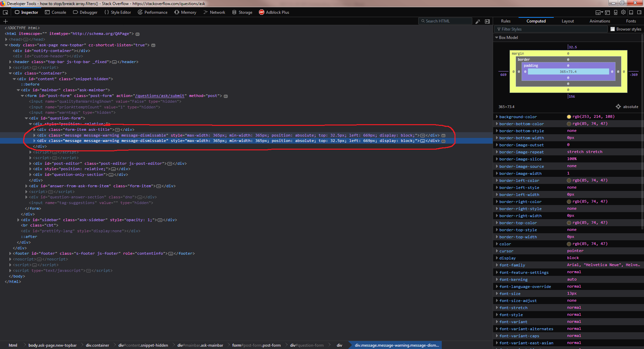Click ellipsis in answer-from-ask-form-item div
Screen dimensions: 644x349
(x=159, y=186)
